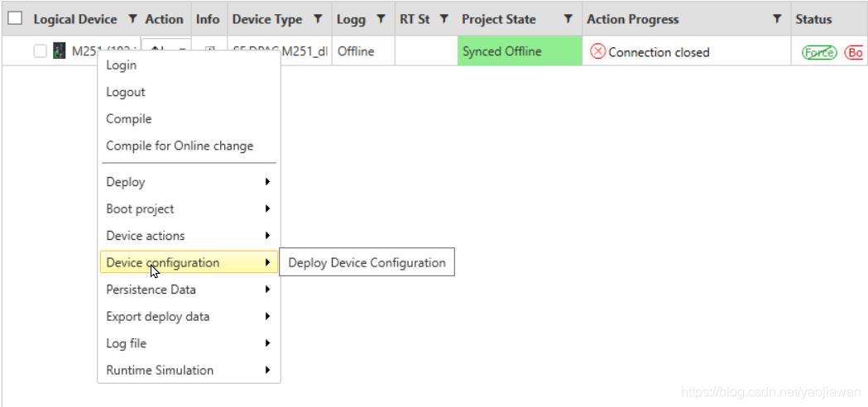This screenshot has height=407, width=868.
Task: Click the Project State column filter icon
Action: [568, 19]
